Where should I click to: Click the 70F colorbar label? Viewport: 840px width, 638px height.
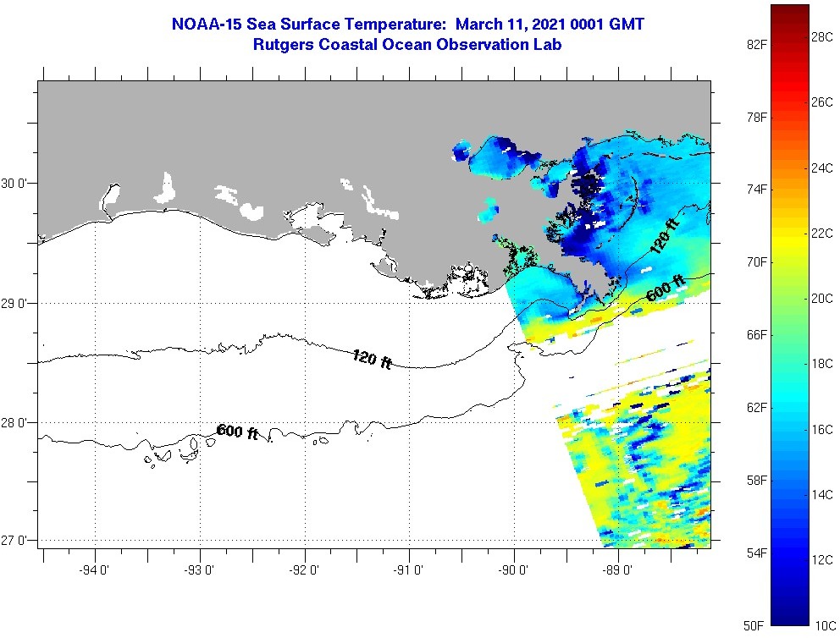click(756, 262)
